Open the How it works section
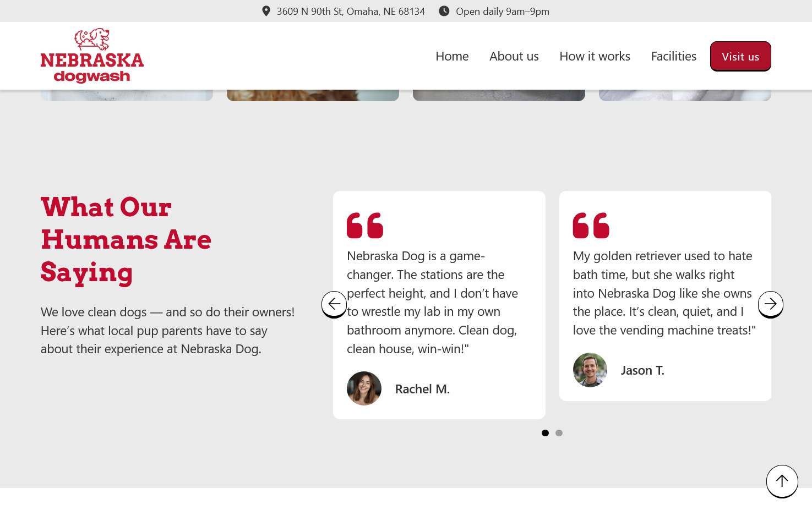The width and height of the screenshot is (812, 510). click(595, 56)
